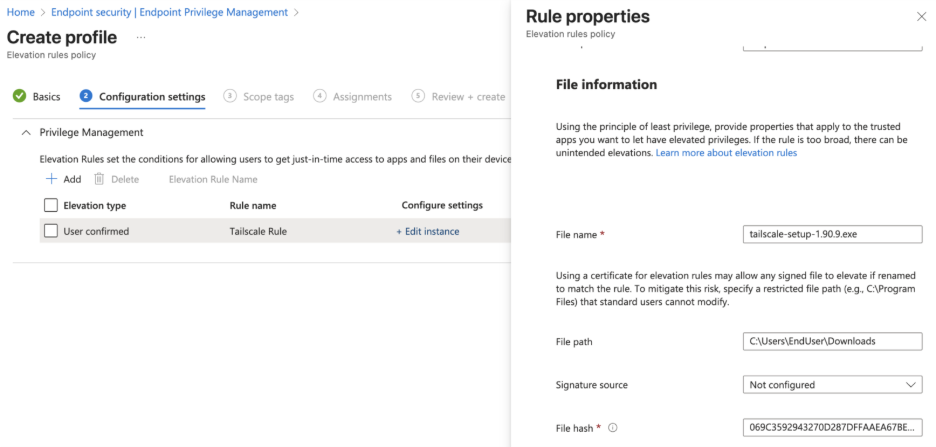936x447 pixels.
Task: Click the Review + create step number icon
Action: coord(416,97)
